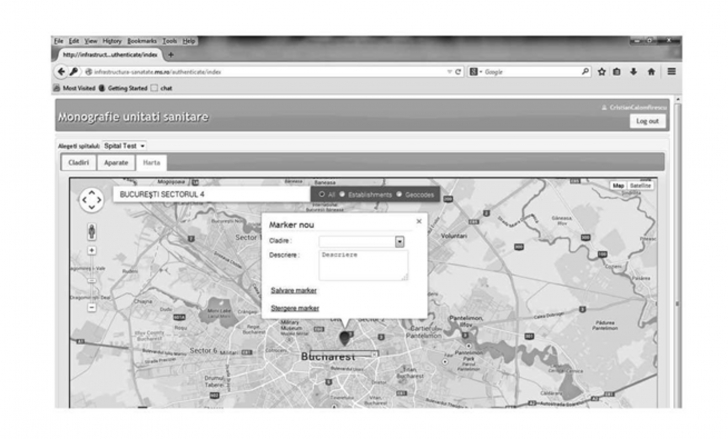Image resolution: width=728 pixels, height=439 pixels.
Task: Click the marker pin on Bucharest
Action: (x=346, y=338)
